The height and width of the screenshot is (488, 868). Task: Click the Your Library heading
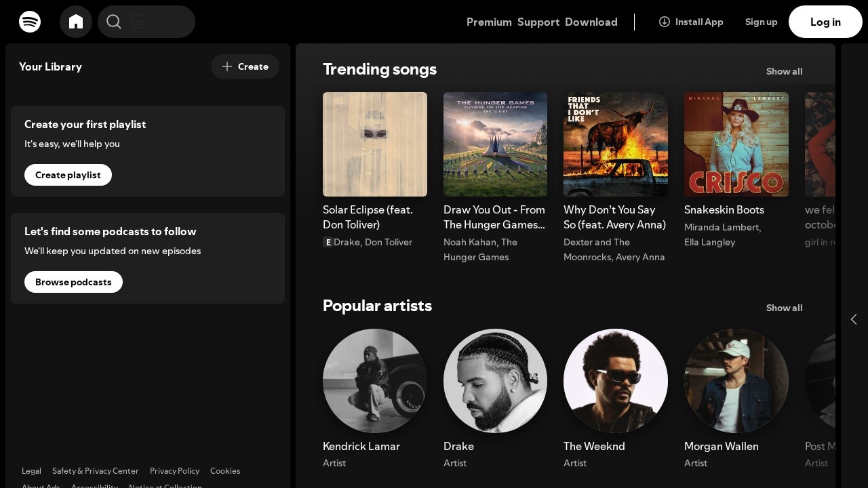tap(50, 66)
